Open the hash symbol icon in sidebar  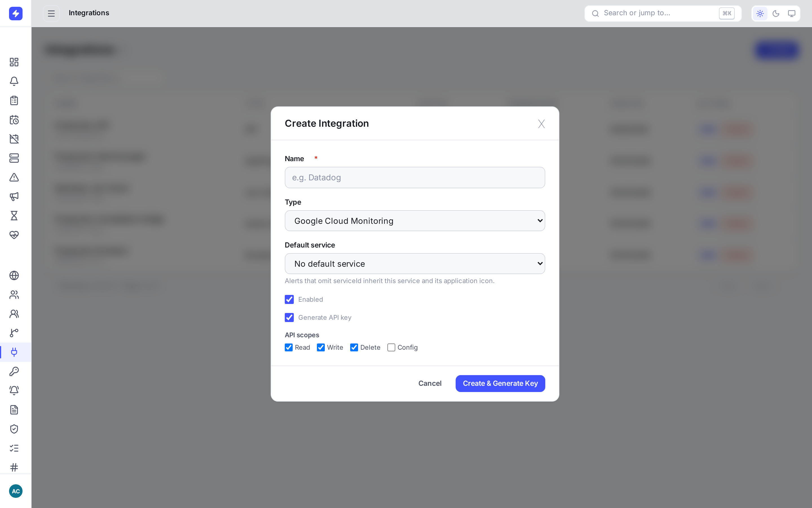14,467
